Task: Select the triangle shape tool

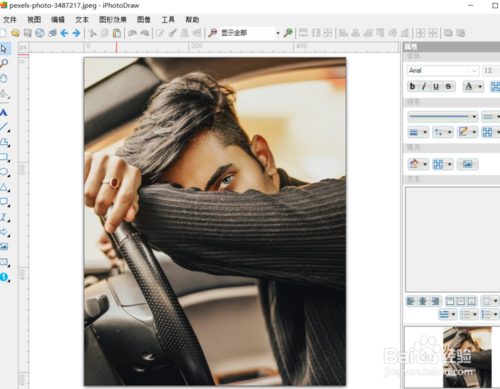Action: (x=4, y=187)
